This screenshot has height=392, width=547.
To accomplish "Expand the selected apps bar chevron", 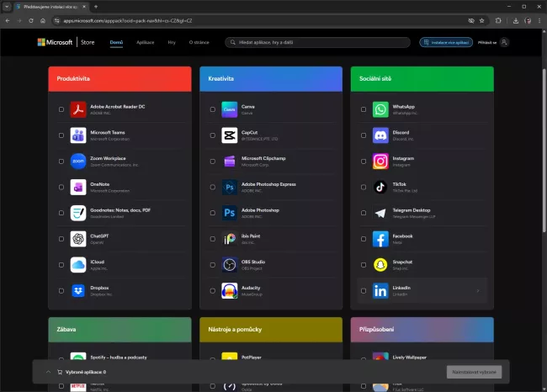I will 48,372.
